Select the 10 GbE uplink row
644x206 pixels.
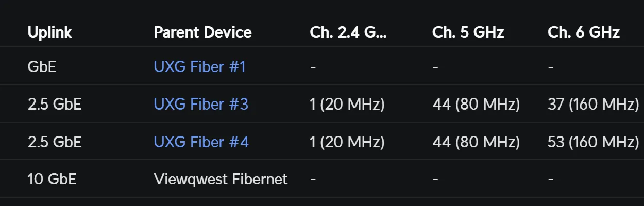point(322,179)
